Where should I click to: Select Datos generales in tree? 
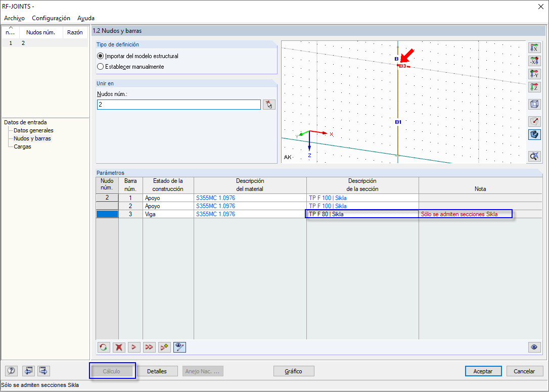coord(33,130)
